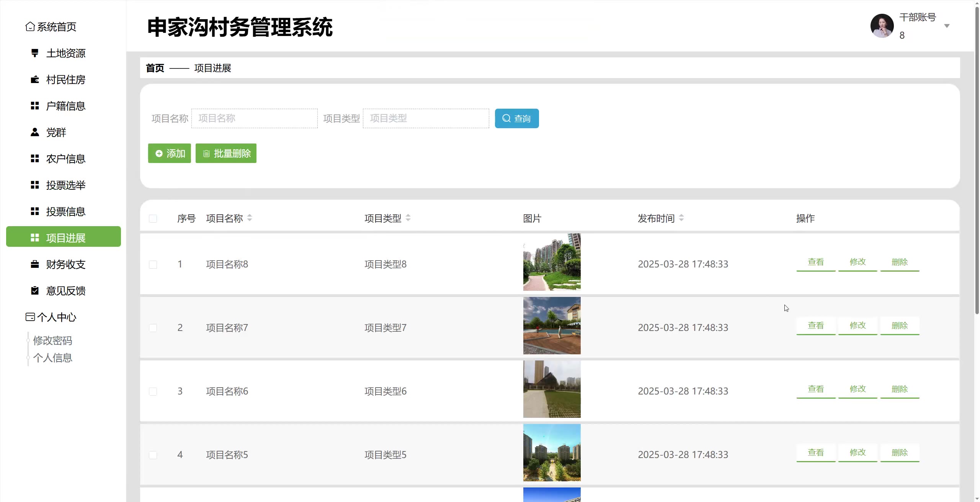
Task: Click the wallet icon for 村民住房
Action: (35, 80)
